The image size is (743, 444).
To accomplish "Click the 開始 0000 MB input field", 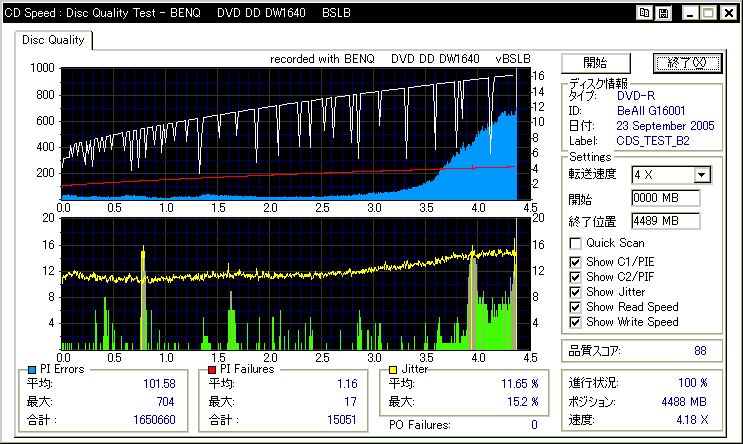I will (666, 198).
